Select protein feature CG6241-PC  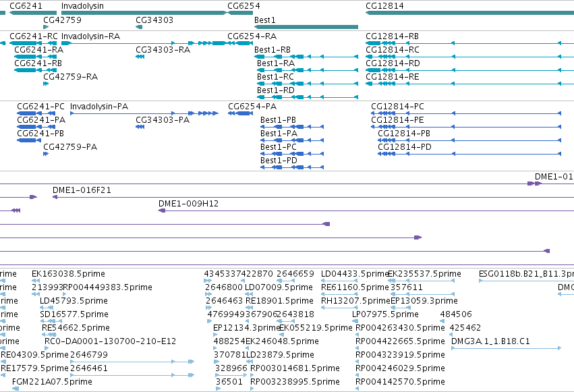(x=40, y=107)
